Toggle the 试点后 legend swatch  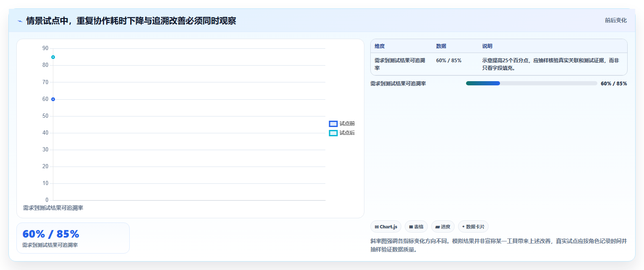pos(333,133)
